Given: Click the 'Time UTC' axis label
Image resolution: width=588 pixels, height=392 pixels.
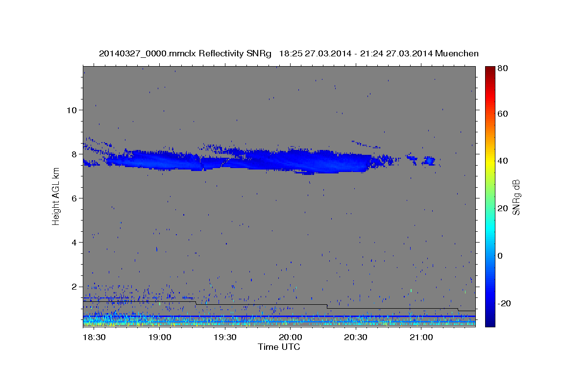Looking at the screenshot, I should [x=279, y=347].
